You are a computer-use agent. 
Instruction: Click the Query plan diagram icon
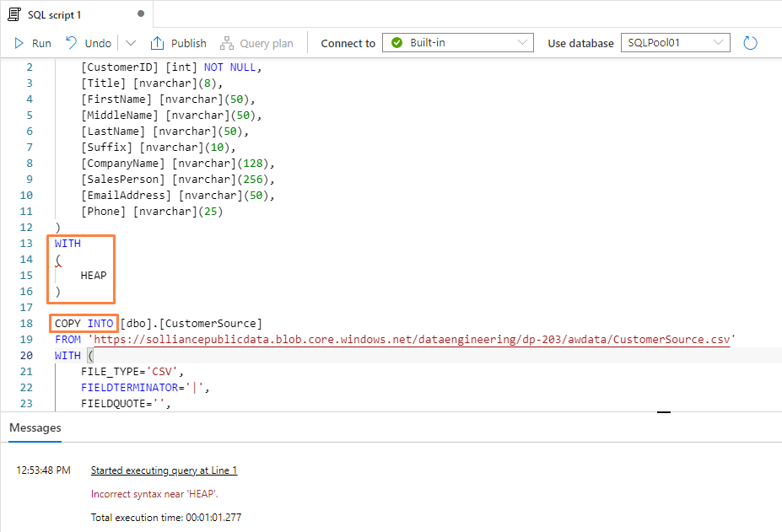point(226,43)
